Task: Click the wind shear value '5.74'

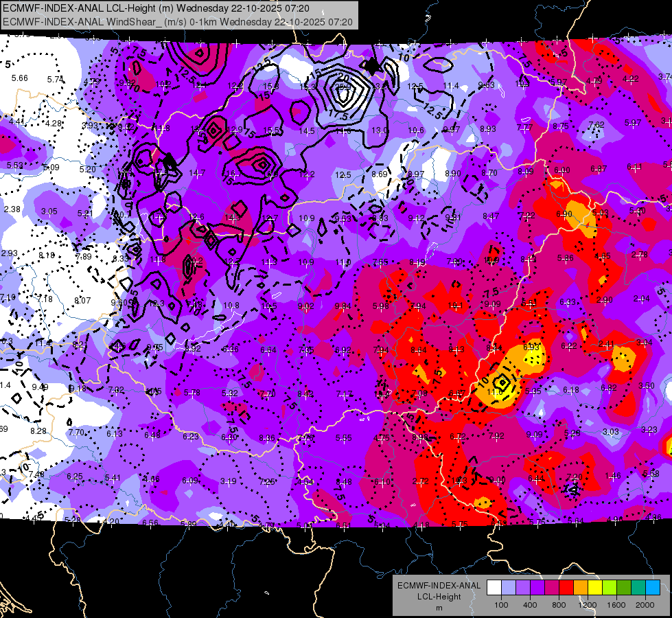Action: [56, 80]
